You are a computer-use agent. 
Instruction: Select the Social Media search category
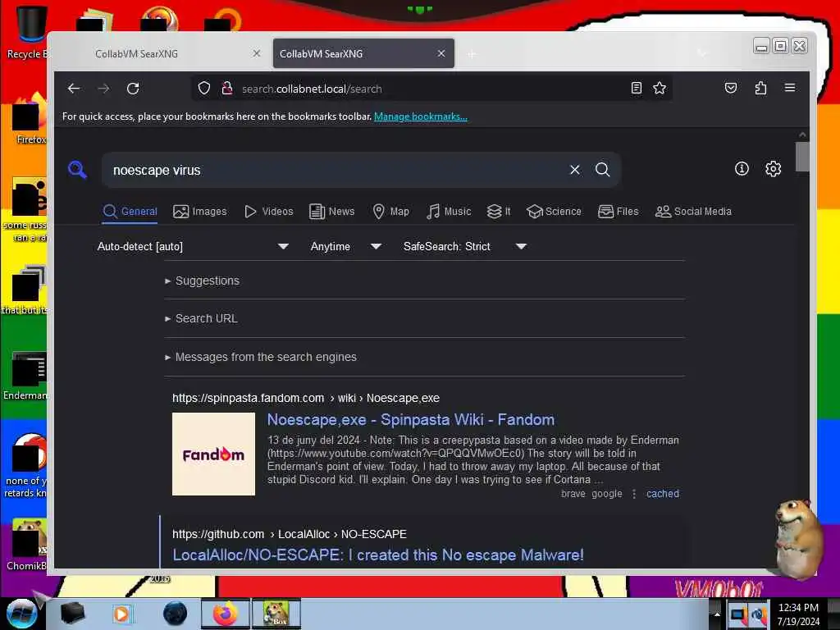693,211
